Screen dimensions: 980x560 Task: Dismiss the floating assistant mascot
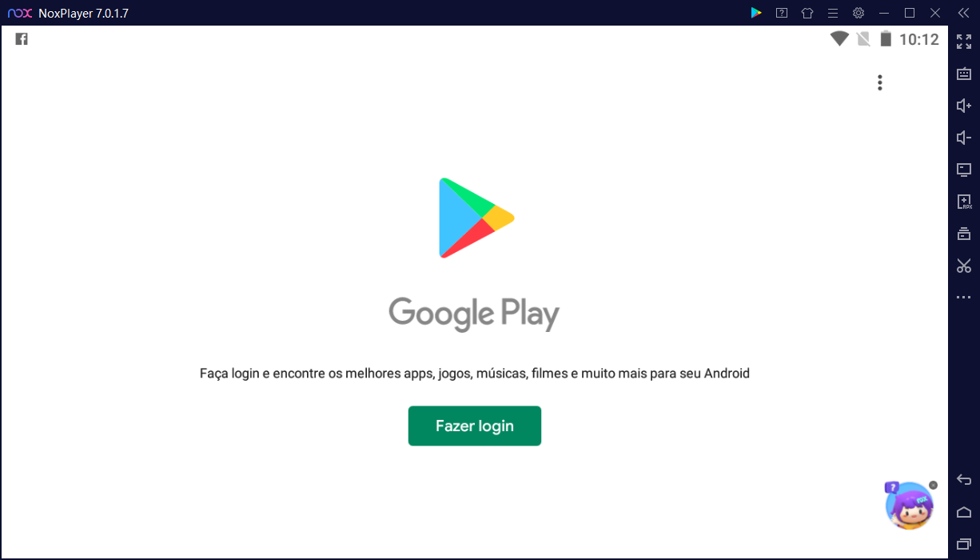933,486
